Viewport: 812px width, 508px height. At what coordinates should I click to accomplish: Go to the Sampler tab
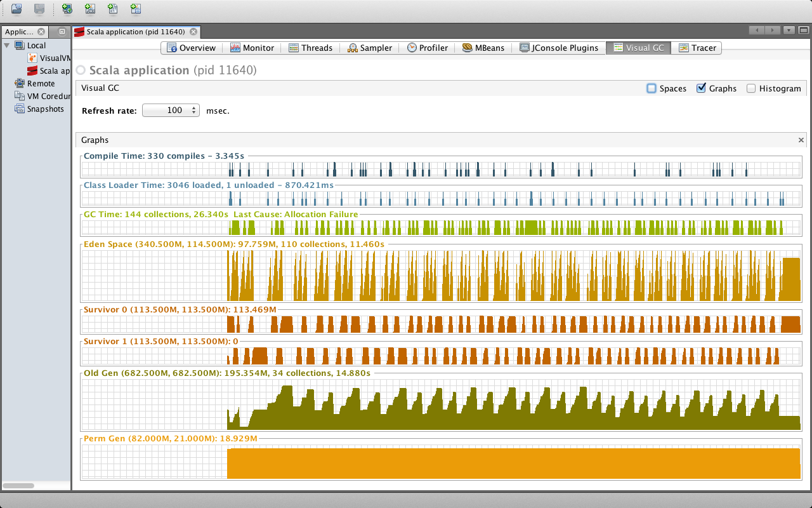[370, 48]
